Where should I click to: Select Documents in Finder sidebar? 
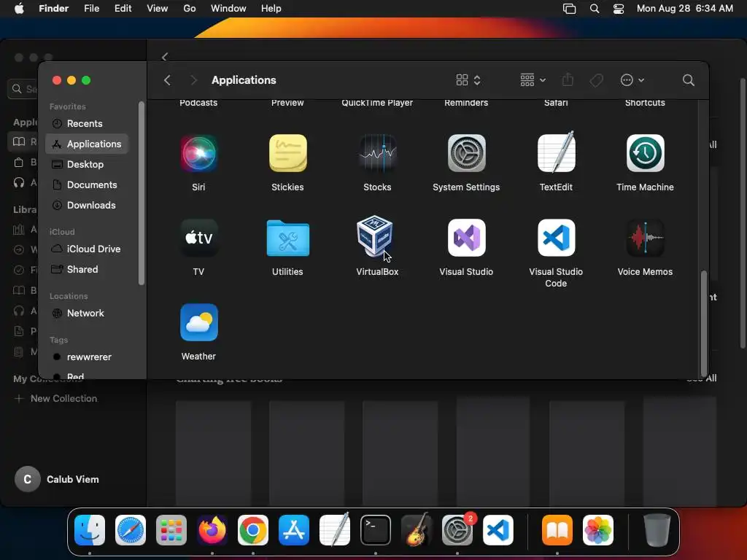click(x=87, y=184)
